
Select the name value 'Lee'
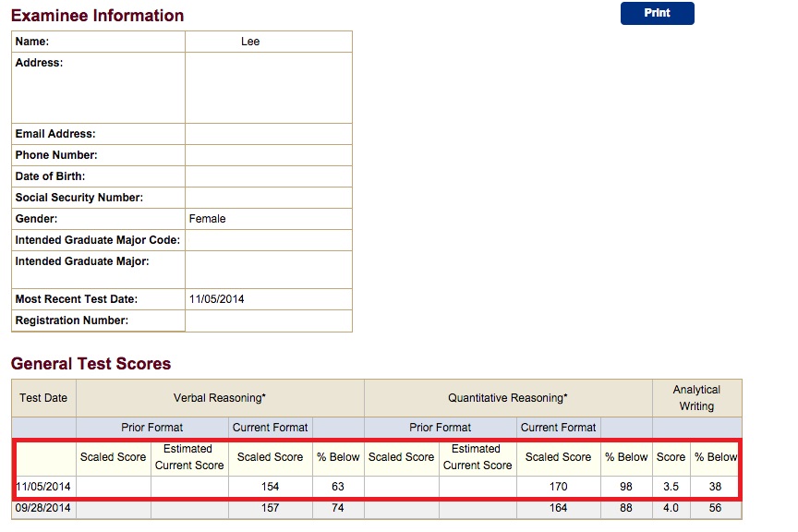(250, 42)
